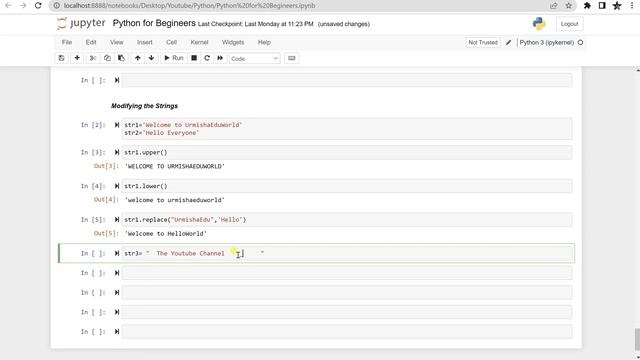Run cell str1.lower() via its run icon
This screenshot has width=640, height=360.
point(117,186)
